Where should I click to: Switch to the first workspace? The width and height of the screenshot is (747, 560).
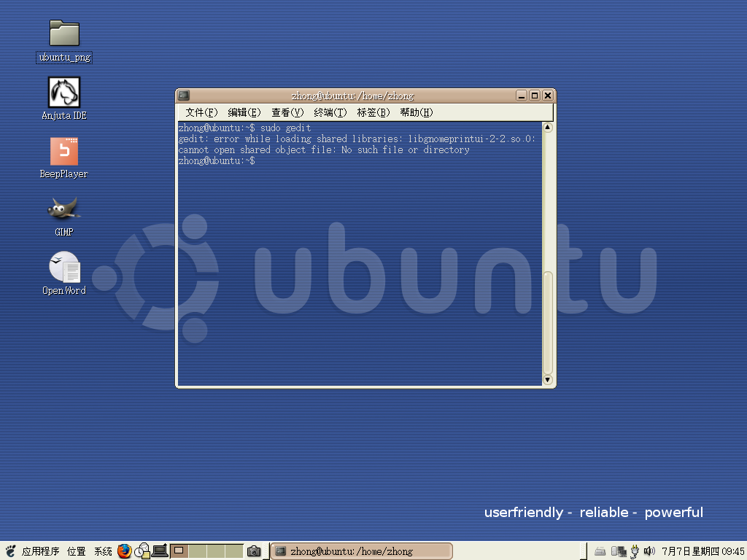(x=179, y=551)
